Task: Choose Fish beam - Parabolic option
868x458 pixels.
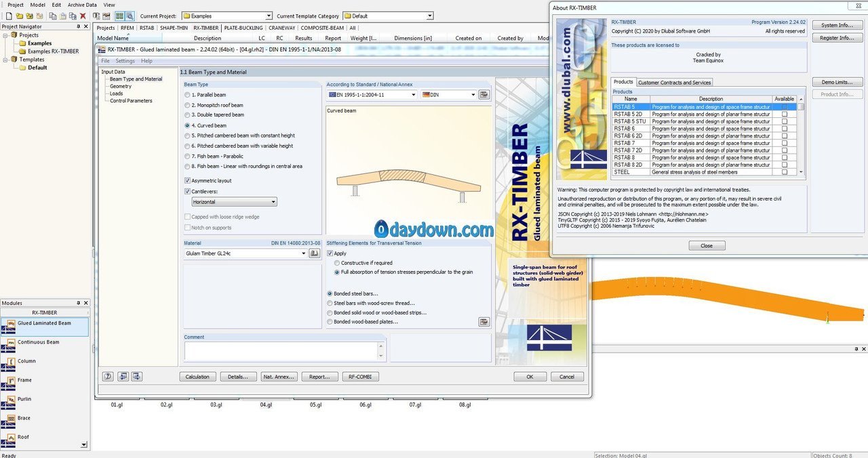Action: pos(187,156)
